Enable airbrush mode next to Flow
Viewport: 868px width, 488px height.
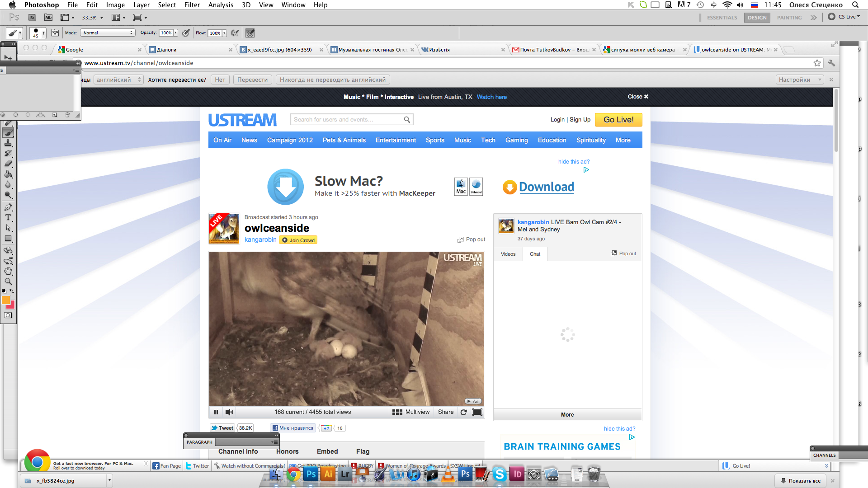click(x=235, y=33)
